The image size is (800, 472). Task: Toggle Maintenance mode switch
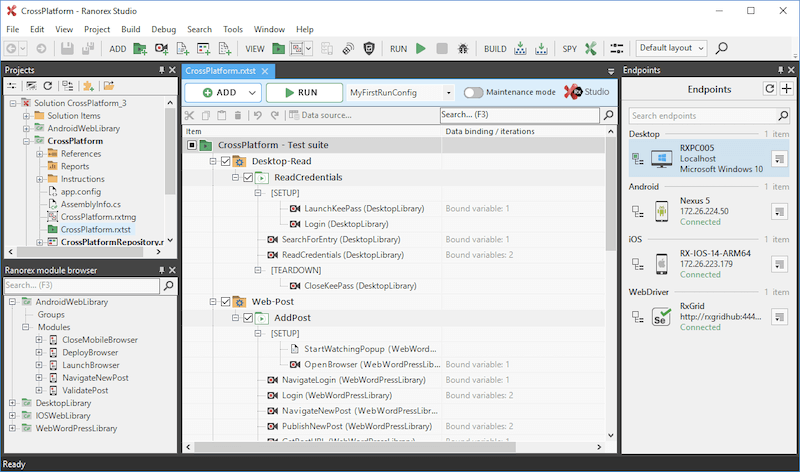point(473,92)
